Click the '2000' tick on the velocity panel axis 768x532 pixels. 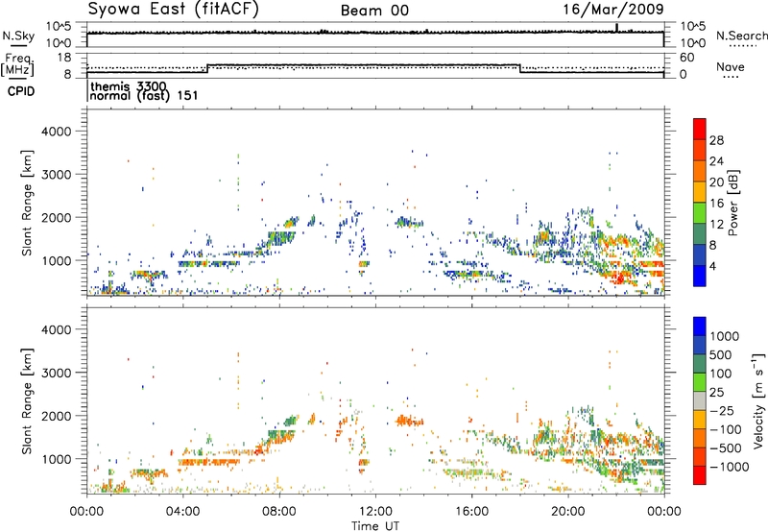point(57,416)
